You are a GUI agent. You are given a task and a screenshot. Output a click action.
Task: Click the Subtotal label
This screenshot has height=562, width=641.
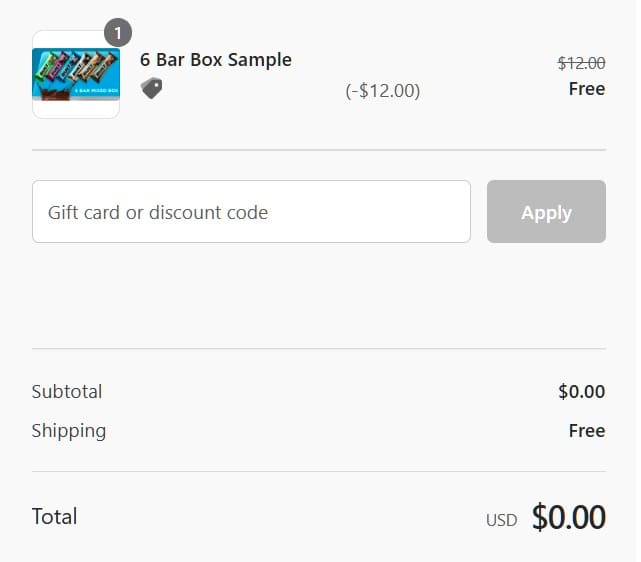click(x=67, y=392)
